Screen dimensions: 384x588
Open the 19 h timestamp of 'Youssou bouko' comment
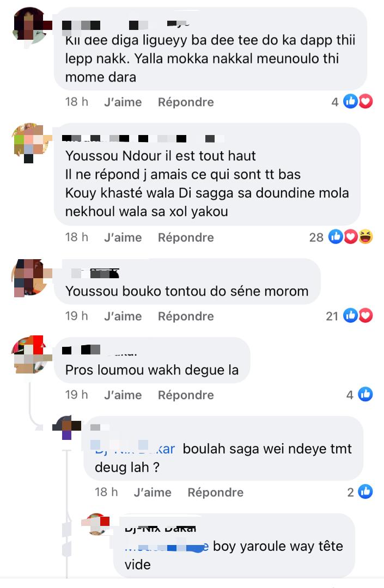pyautogui.click(x=76, y=316)
